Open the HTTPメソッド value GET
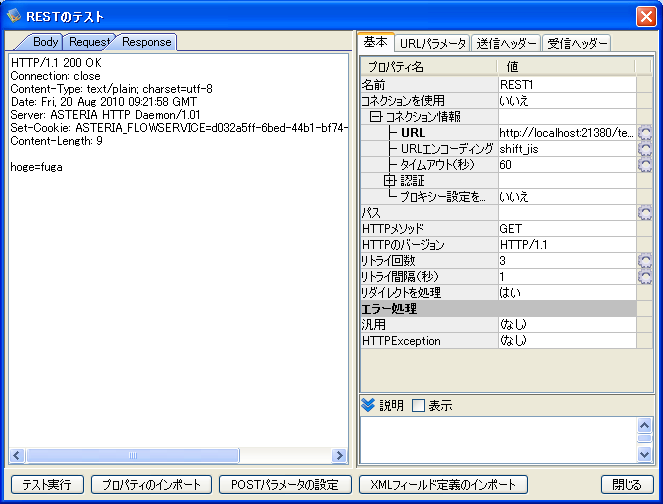 566,229
